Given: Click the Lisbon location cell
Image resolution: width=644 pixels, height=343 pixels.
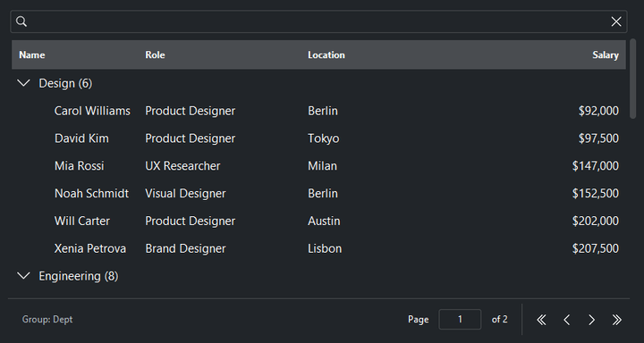Looking at the screenshot, I should click(325, 248).
